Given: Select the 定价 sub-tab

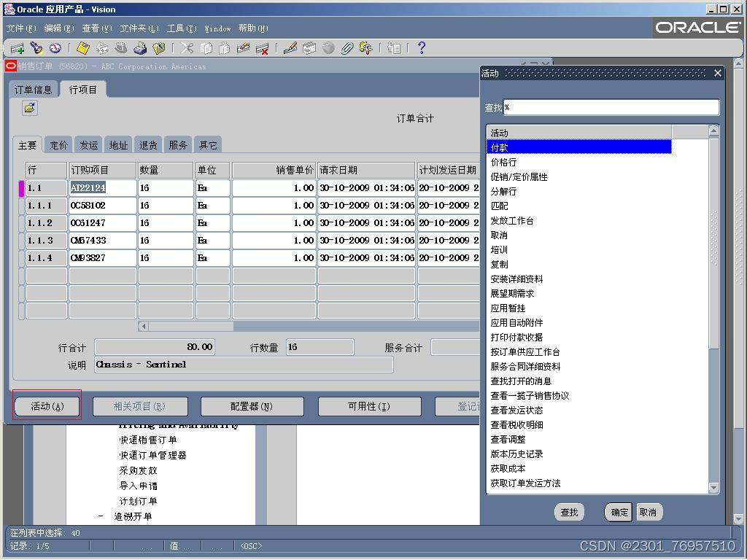Looking at the screenshot, I should click(58, 145).
